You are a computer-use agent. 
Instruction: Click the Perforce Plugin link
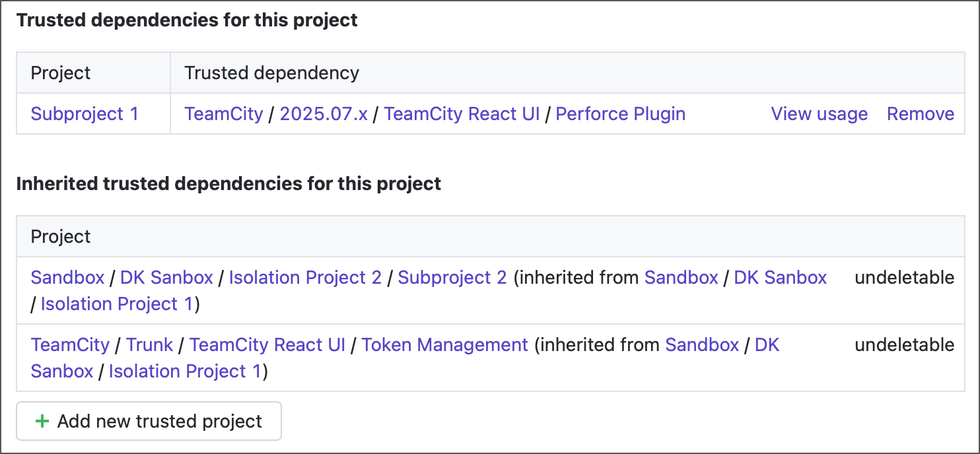(619, 113)
